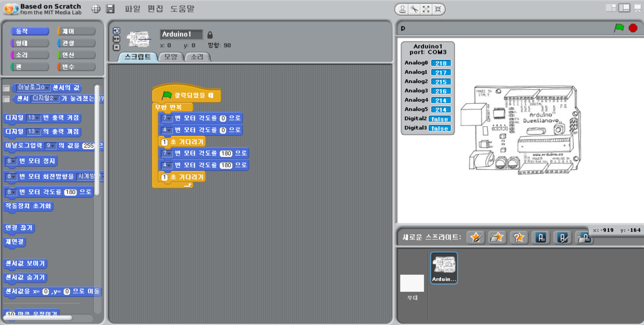Select the grow sprite tool
644x325 pixels.
(426, 9)
